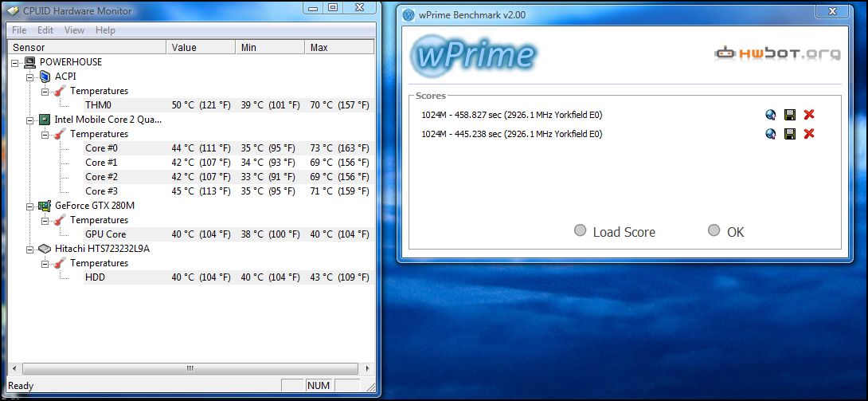The width and height of the screenshot is (868, 401).
Task: Collapse the ACPI Temperatures node
Action: click(45, 92)
